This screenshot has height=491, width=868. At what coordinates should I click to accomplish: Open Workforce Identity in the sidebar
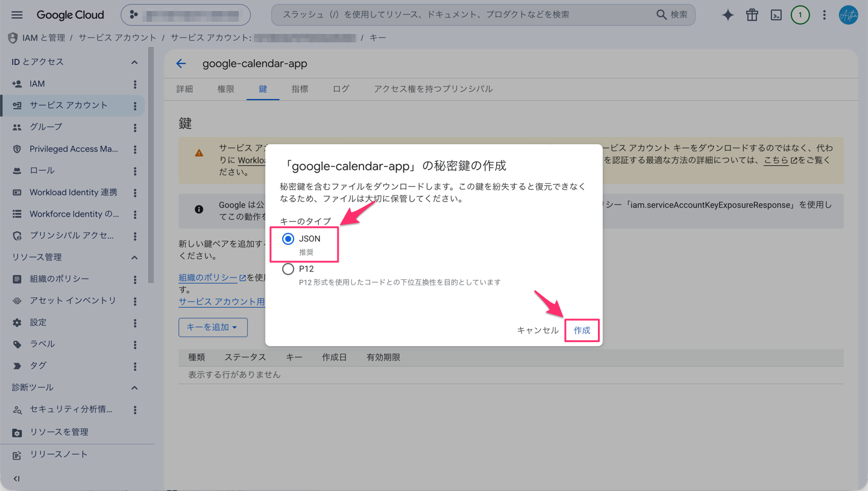click(74, 214)
